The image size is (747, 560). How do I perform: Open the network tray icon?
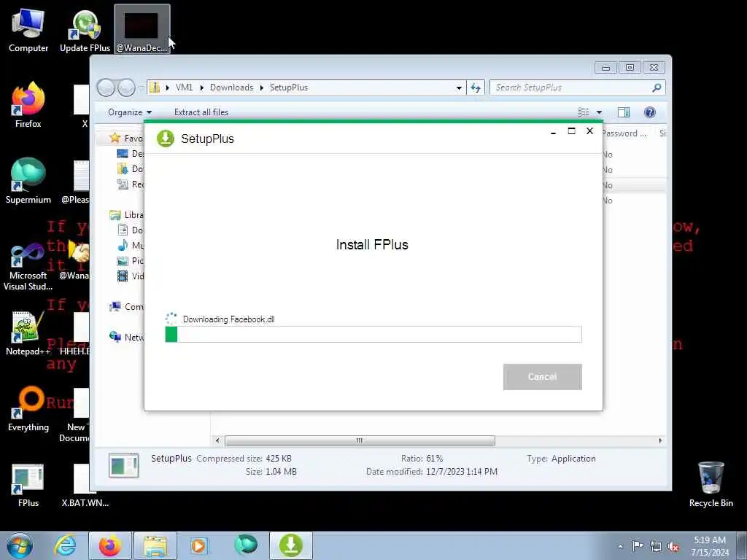click(x=656, y=547)
